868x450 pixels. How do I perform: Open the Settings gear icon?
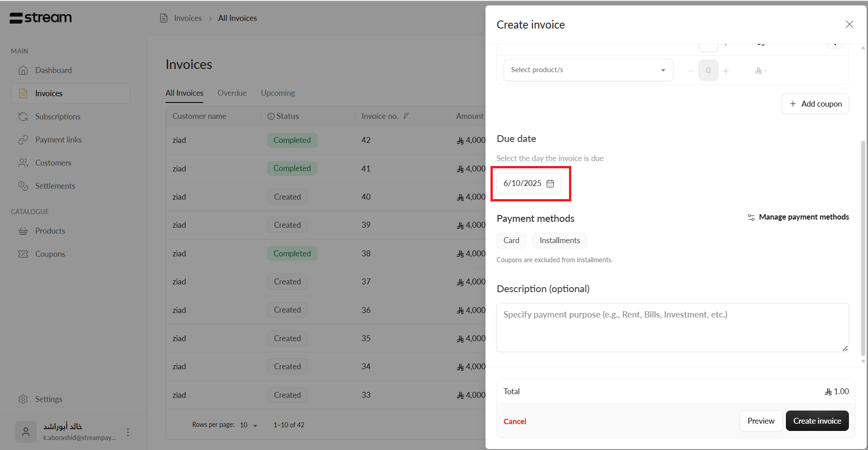click(x=23, y=399)
